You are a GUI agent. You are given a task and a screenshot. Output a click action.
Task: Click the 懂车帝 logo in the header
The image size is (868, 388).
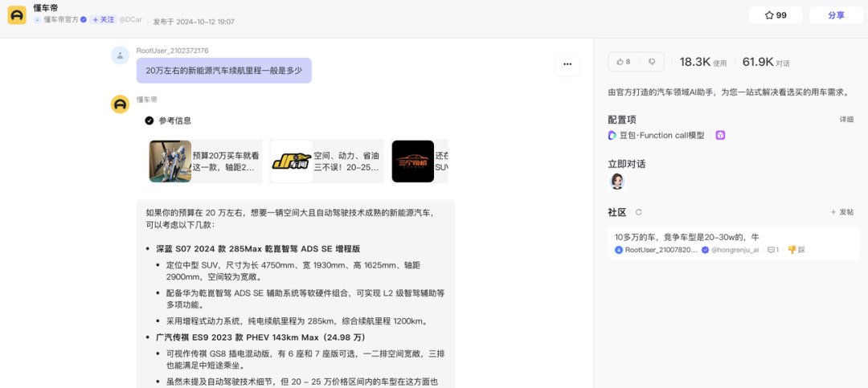pyautogui.click(x=17, y=15)
